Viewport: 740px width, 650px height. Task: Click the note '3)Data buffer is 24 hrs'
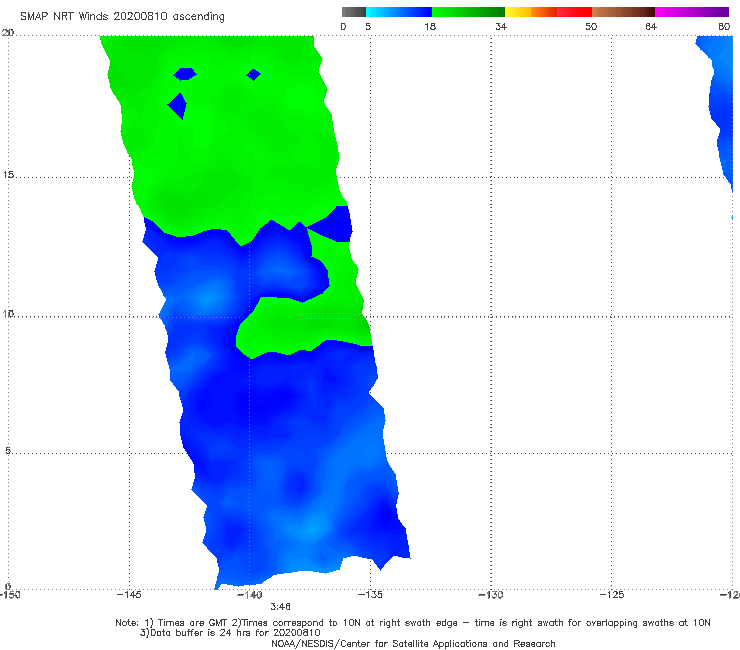(x=230, y=633)
